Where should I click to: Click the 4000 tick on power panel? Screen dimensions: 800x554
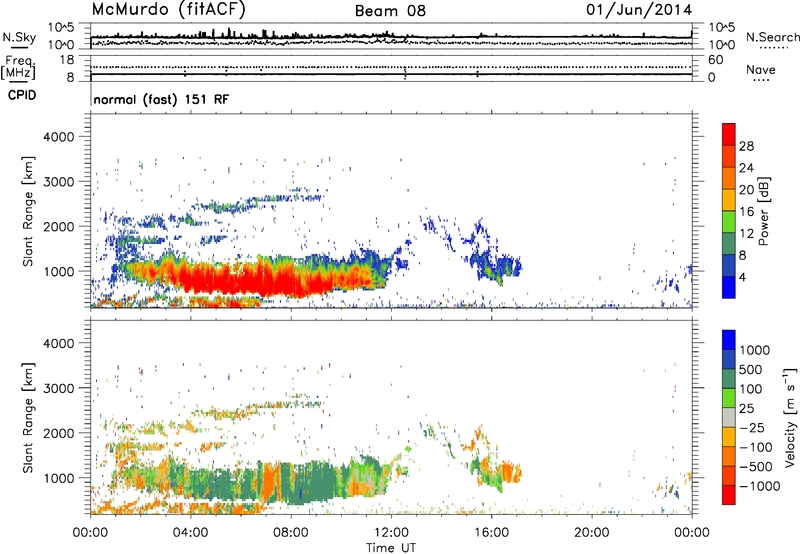click(x=59, y=137)
